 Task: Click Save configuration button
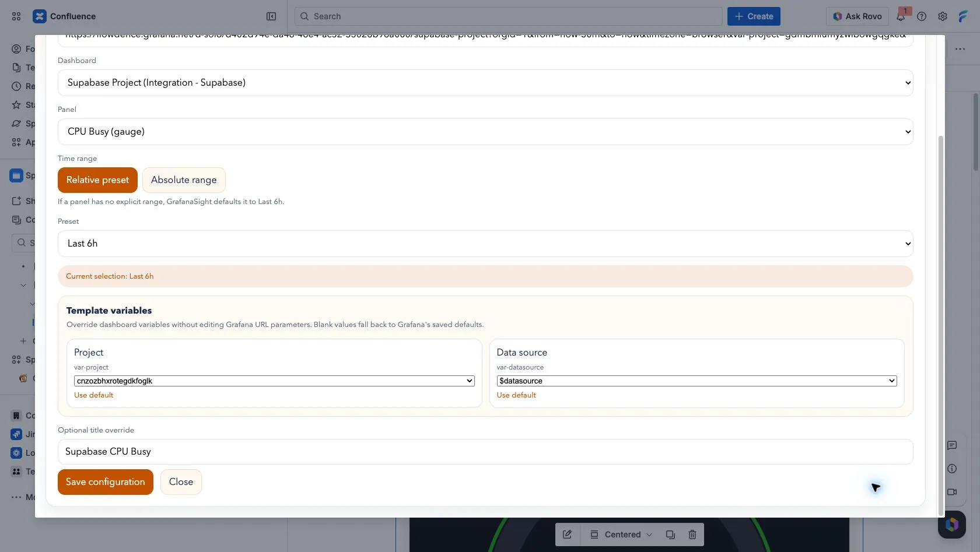pyautogui.click(x=106, y=482)
